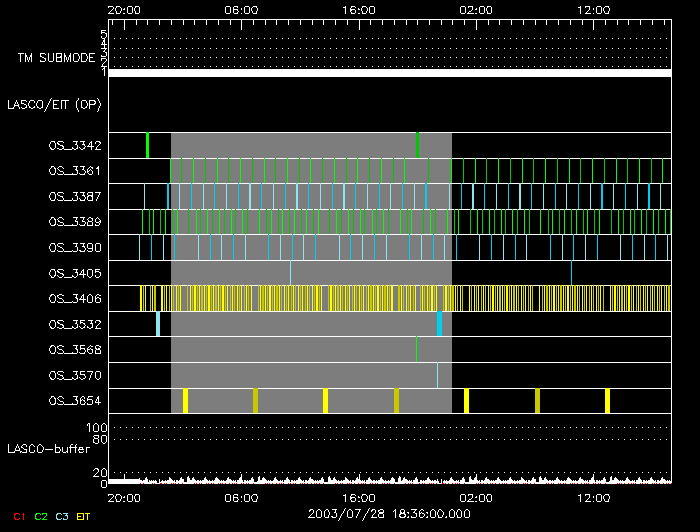Click the cyan line in OS_3405 shaded area
The height and width of the screenshot is (532, 700).
(291, 272)
